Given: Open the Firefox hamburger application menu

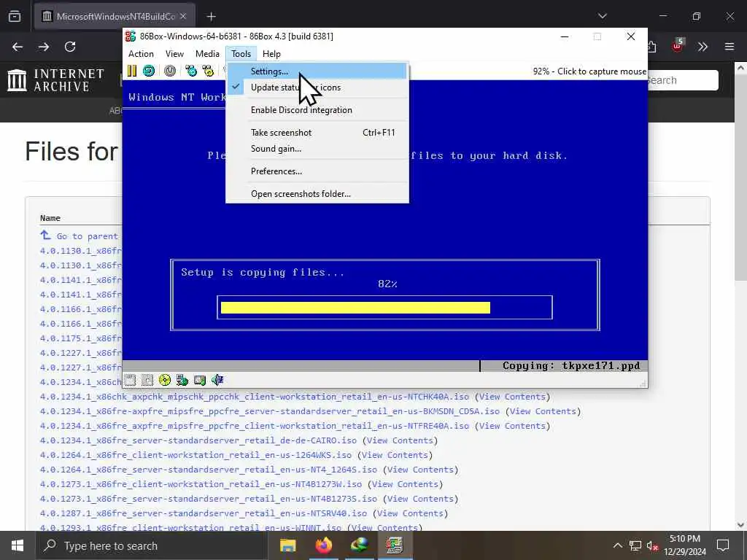Looking at the screenshot, I should [729, 47].
